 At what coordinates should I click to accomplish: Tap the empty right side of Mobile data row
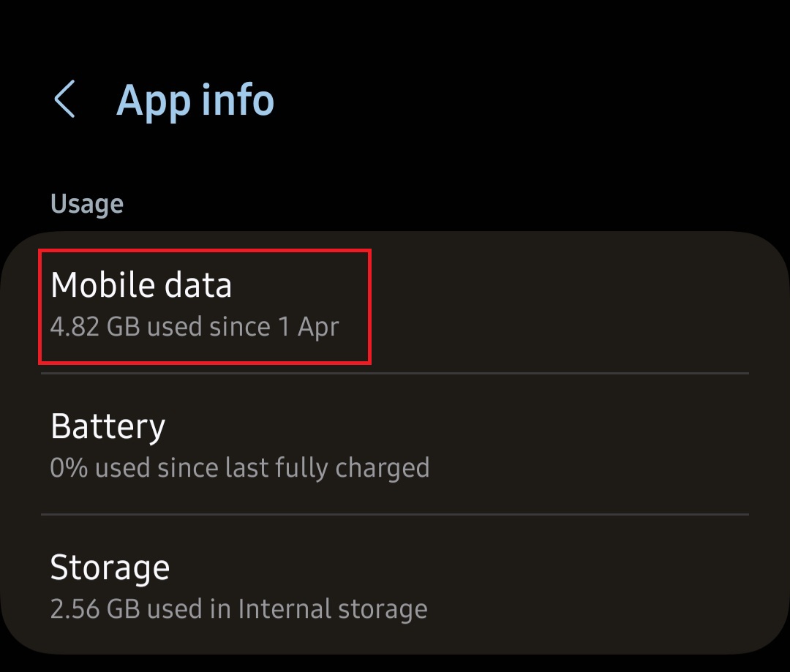(x=585, y=304)
